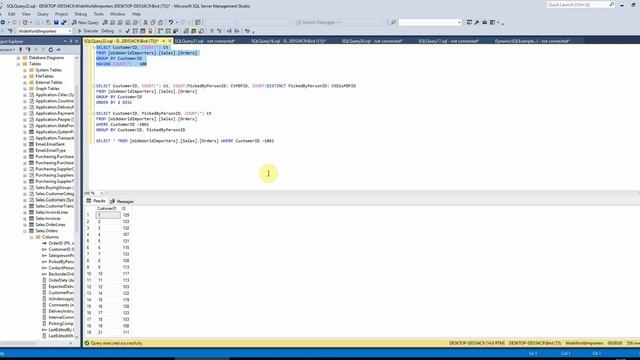Screen dimensions: 640x360
Task: Expand the Graph Tables folder
Action: pyautogui.click(x=25, y=89)
